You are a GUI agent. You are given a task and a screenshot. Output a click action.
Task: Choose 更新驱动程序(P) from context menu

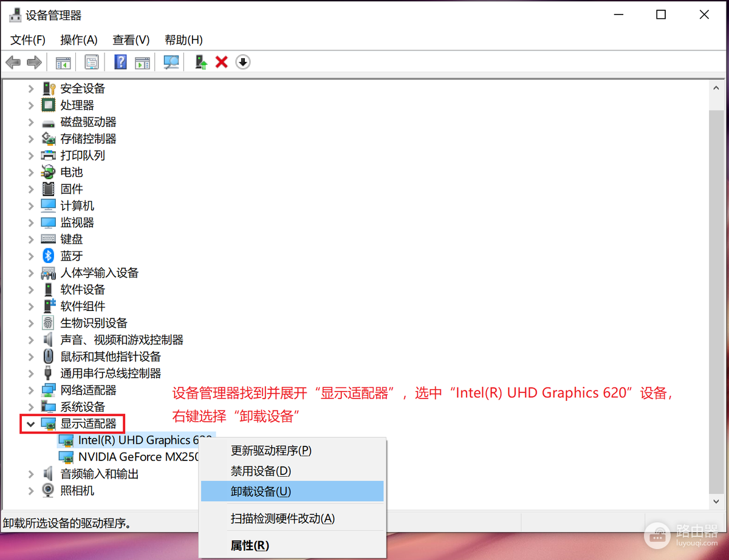[292, 451]
